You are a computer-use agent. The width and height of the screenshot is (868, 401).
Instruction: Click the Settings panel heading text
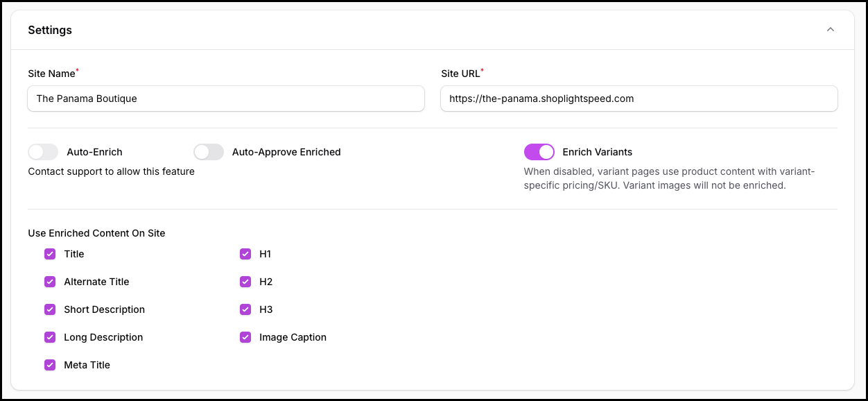click(x=50, y=31)
